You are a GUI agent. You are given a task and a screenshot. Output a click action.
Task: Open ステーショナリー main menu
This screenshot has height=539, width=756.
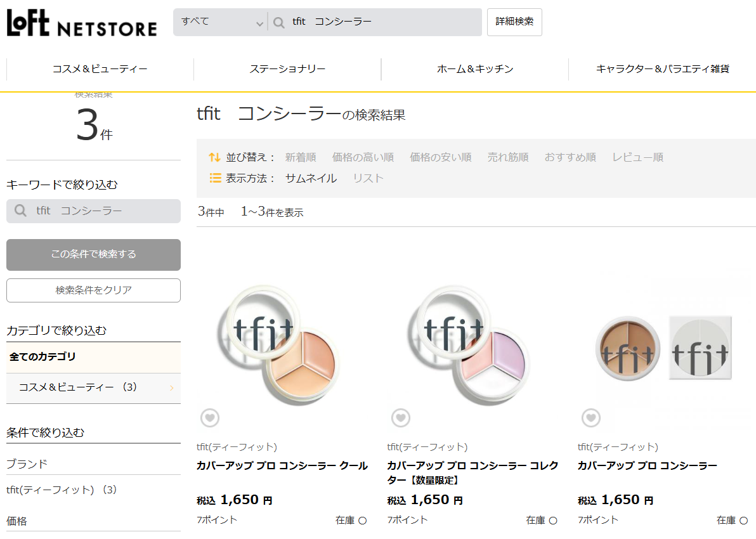[287, 69]
